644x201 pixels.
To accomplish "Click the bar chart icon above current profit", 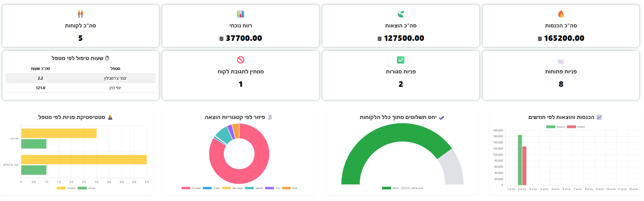I will point(241,14).
